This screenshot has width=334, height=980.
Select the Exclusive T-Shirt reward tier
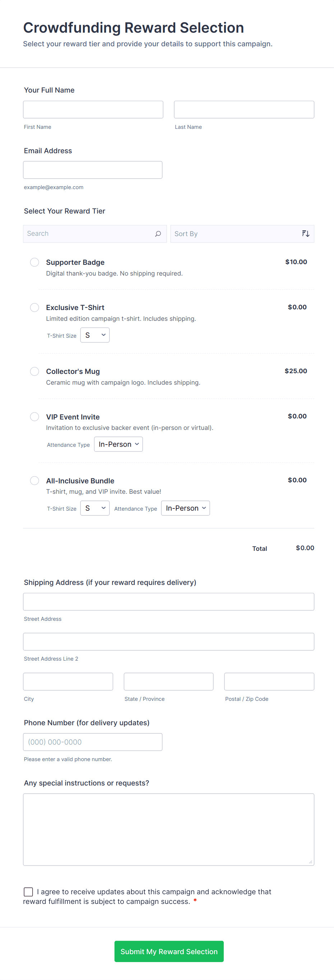pyautogui.click(x=34, y=308)
